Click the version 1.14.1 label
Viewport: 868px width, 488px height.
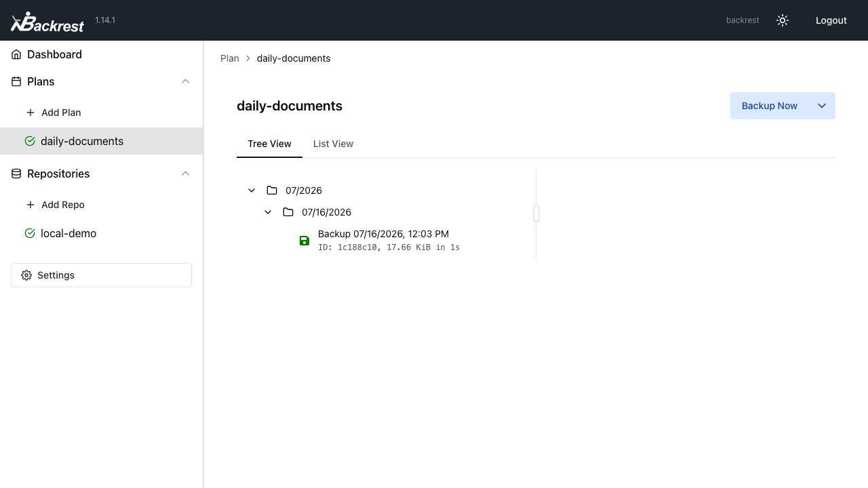(x=105, y=20)
